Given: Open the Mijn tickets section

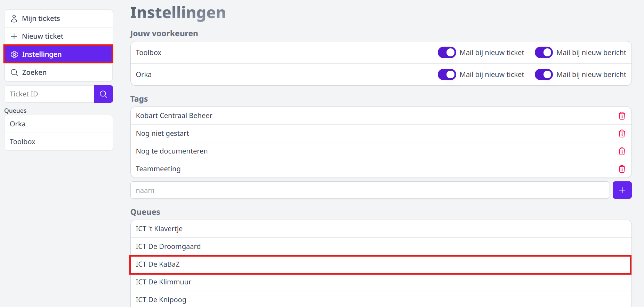Looking at the screenshot, I should (x=41, y=18).
